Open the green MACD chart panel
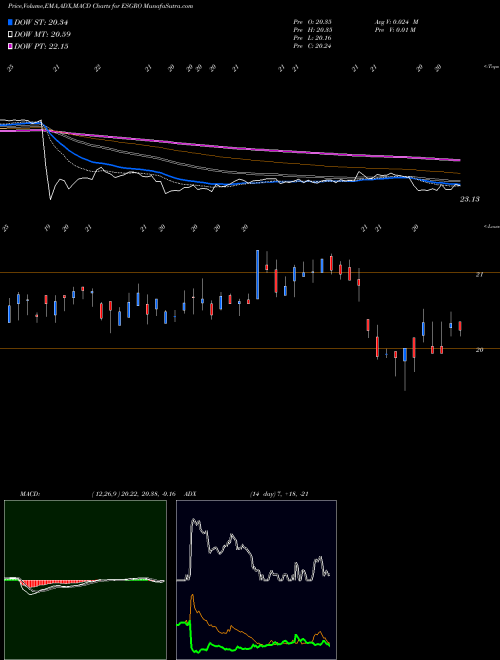 (x=85, y=580)
